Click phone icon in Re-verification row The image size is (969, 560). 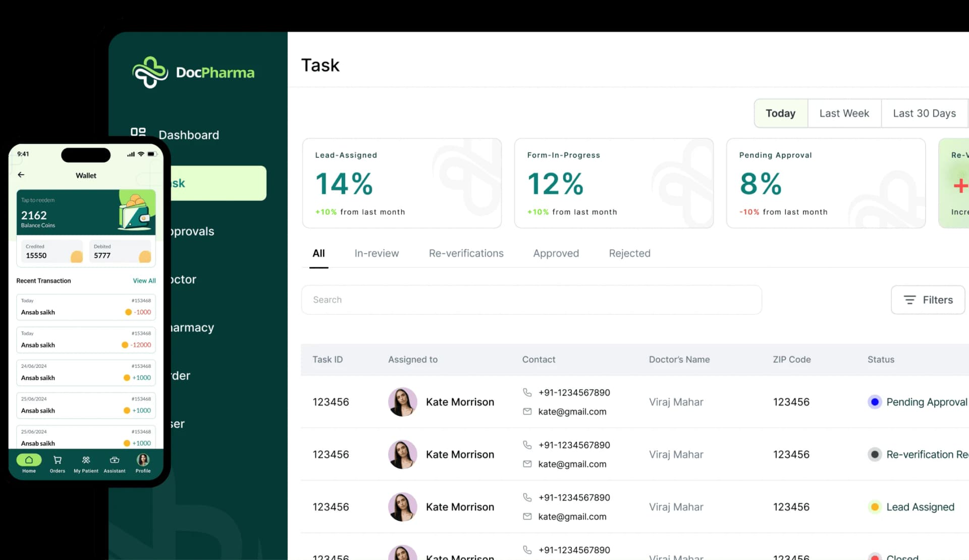527,444
